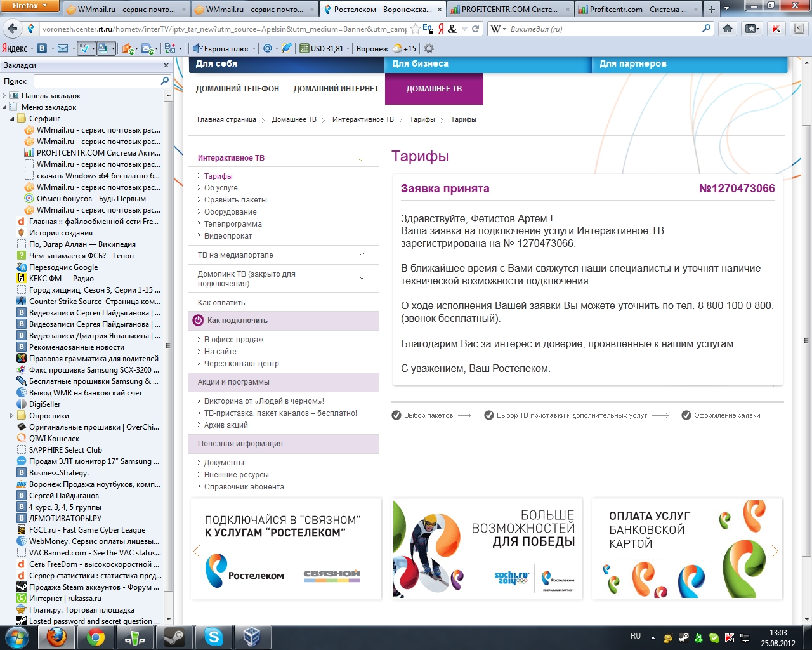Toggle Европа плюс radio speaker icon
The image size is (812, 650).
(x=197, y=48)
